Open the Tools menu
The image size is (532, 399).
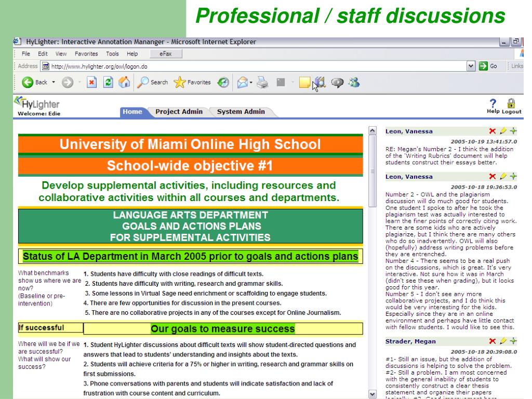112,54
